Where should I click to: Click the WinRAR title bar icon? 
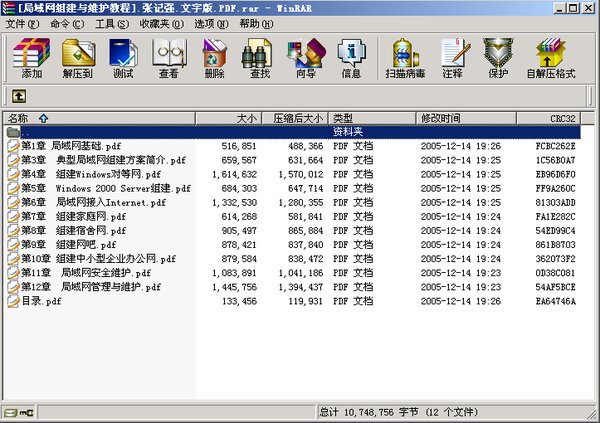(x=8, y=8)
